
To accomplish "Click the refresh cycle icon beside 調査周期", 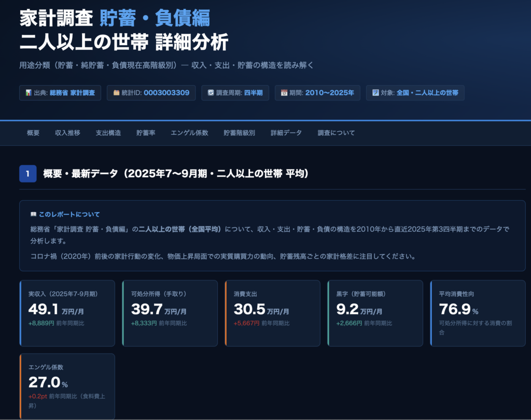I will tap(211, 93).
